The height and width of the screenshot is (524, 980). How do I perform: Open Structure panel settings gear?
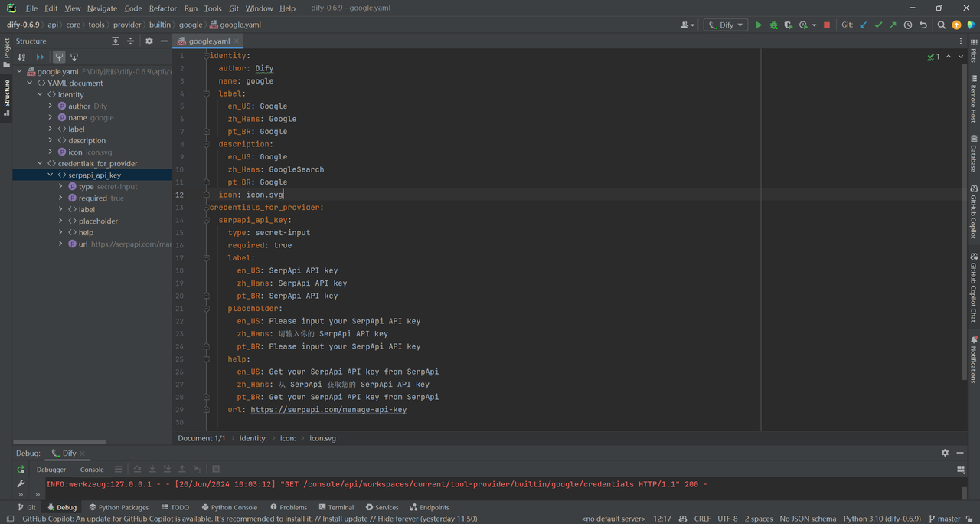pos(149,41)
